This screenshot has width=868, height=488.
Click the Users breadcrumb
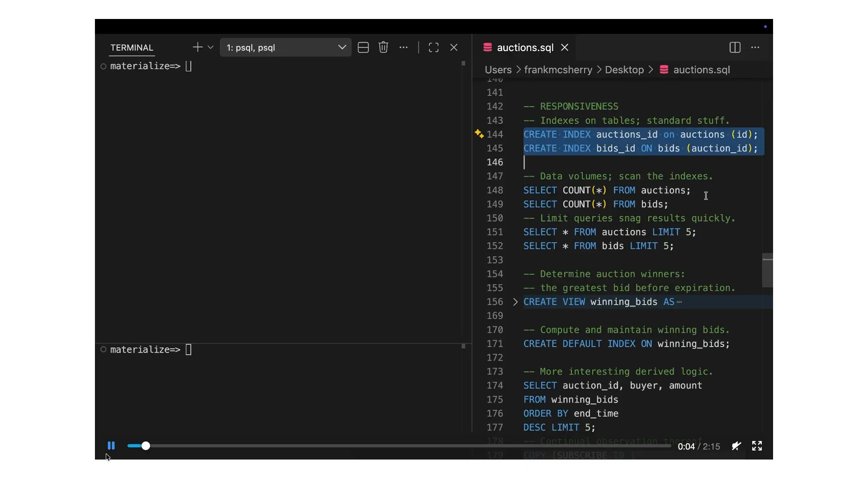498,70
